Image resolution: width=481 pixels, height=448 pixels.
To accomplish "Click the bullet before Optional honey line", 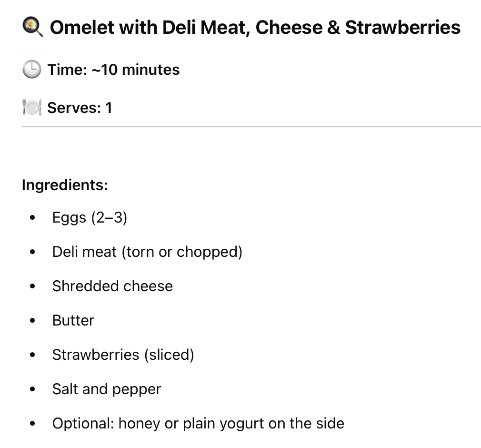I will pyautogui.click(x=32, y=423).
